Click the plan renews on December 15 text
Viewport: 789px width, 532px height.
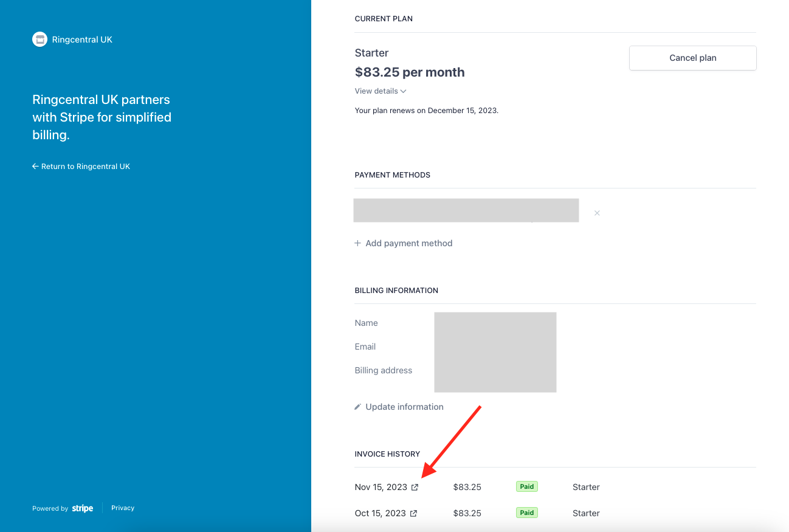click(x=427, y=111)
